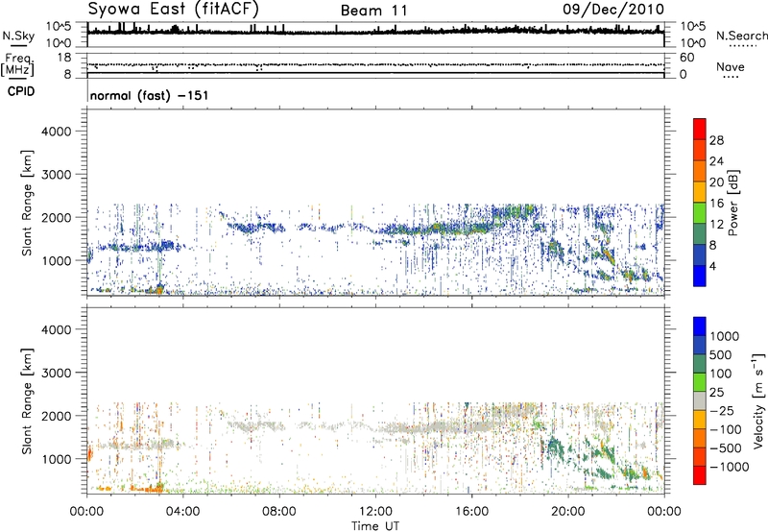Click the 'CPID' label
Image resolution: width=768 pixels, height=532 pixels.
[x=21, y=91]
